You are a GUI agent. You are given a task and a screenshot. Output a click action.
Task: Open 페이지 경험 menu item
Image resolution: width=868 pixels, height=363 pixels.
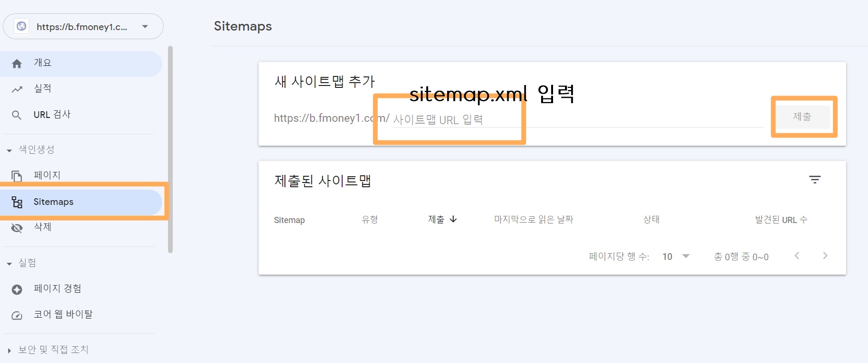coord(81,288)
